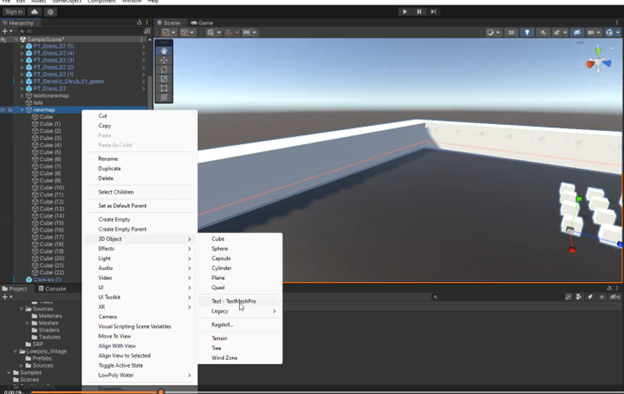This screenshot has height=394, width=624.
Task: Expand PT_Generic_Shrub_01_green in hierarchy
Action: (x=22, y=82)
